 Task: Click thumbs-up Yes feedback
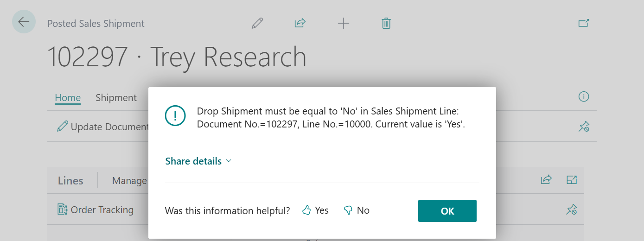(x=315, y=210)
